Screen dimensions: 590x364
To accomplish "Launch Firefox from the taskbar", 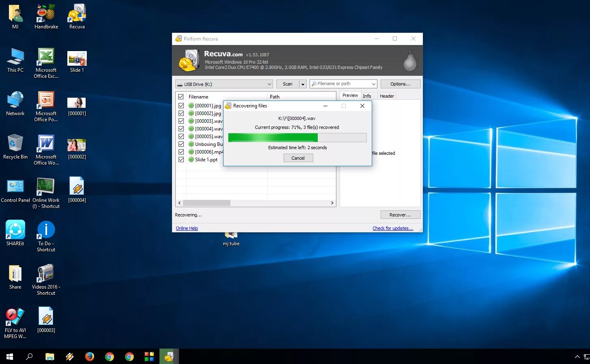I will click(89, 357).
